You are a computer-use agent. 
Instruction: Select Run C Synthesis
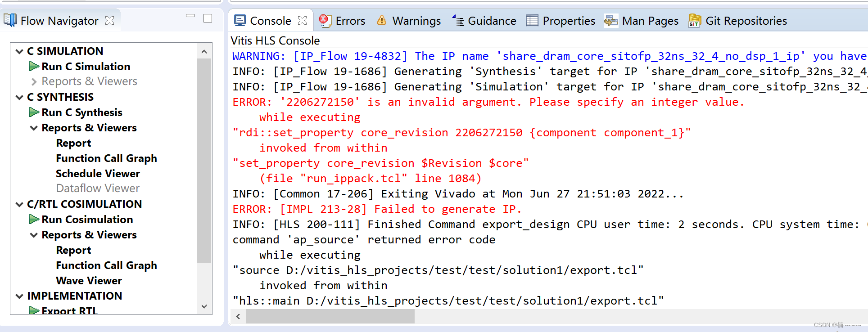(x=82, y=112)
